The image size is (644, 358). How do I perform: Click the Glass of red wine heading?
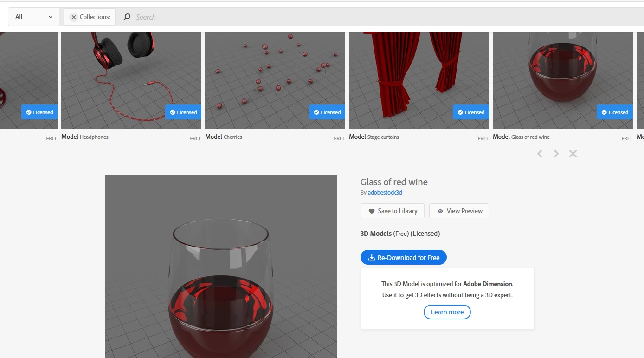pos(394,182)
